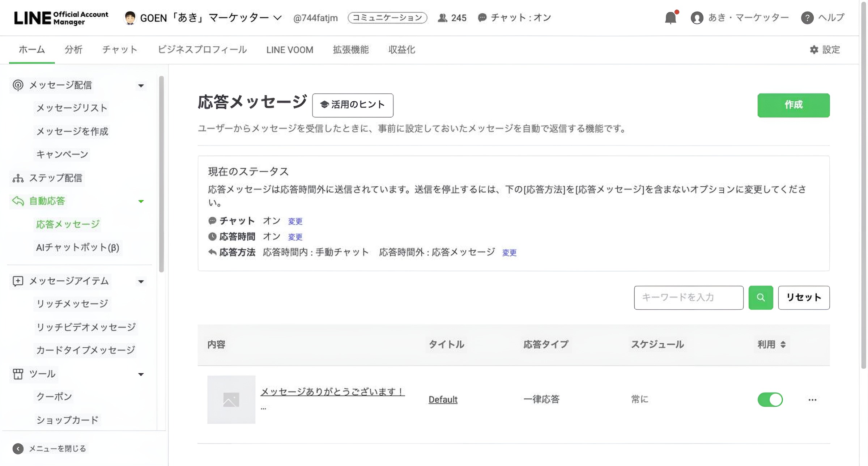This screenshot has height=466, width=868.
Task: Click the green search magnifier button
Action: [x=761, y=297]
